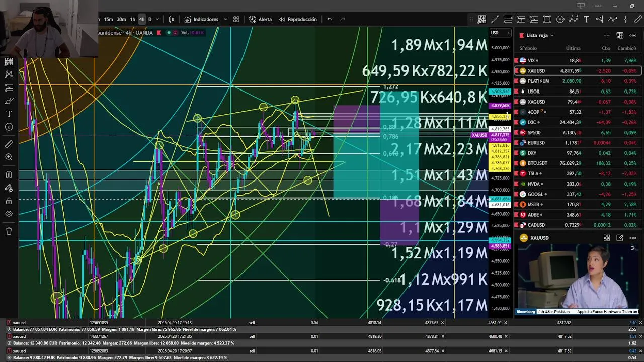This screenshot has width=644, height=362.
Task: Open watchlist more options menu
Action: [x=633, y=35]
